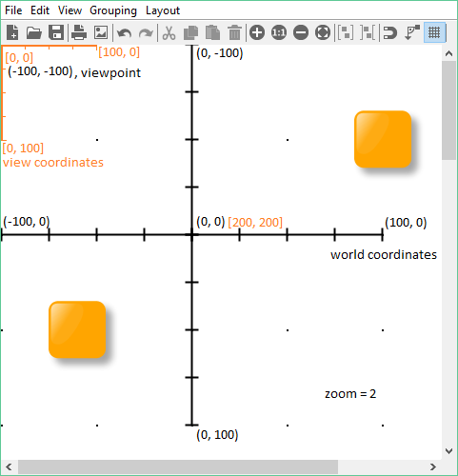Delete the selection via the trash icon
Viewport: 458px width, 476px height.
pyautogui.click(x=234, y=32)
